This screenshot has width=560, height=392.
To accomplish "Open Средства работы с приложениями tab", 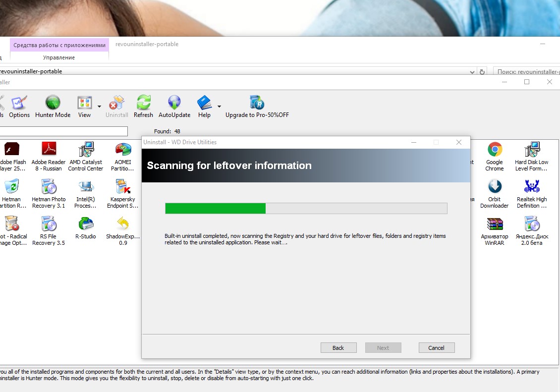I will click(59, 45).
